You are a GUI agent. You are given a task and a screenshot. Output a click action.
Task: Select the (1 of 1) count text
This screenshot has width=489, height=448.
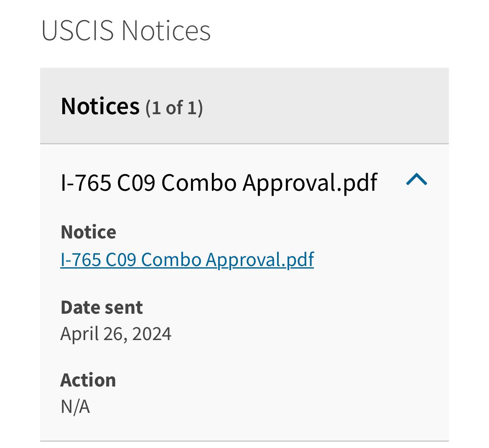coord(173,108)
